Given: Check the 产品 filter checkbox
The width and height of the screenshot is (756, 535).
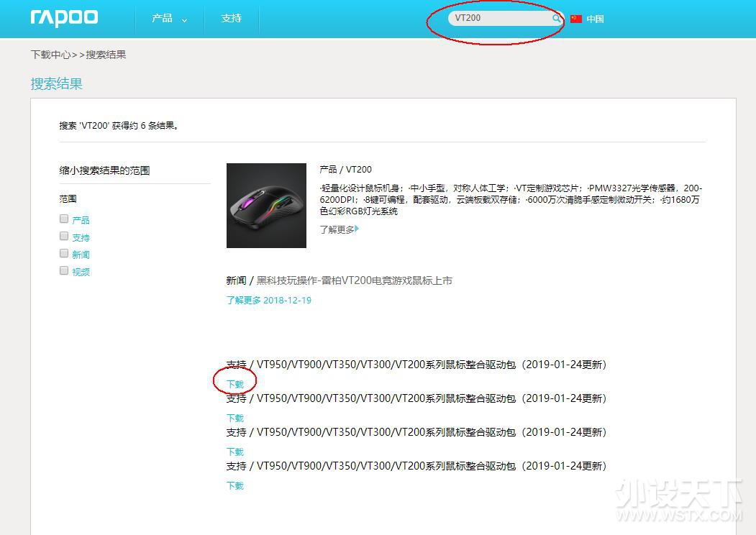Looking at the screenshot, I should tap(63, 219).
